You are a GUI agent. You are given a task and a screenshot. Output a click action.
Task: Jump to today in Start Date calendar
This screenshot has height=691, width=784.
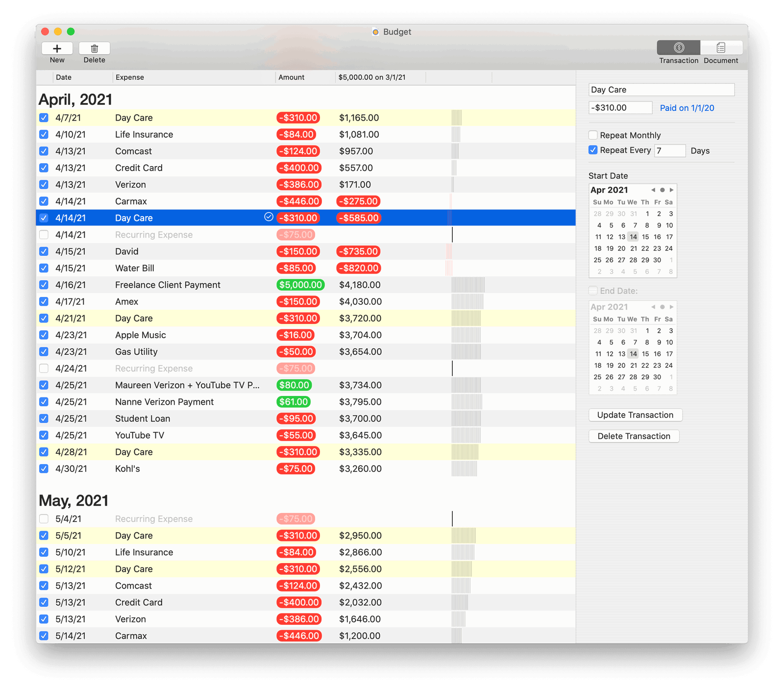(x=662, y=190)
